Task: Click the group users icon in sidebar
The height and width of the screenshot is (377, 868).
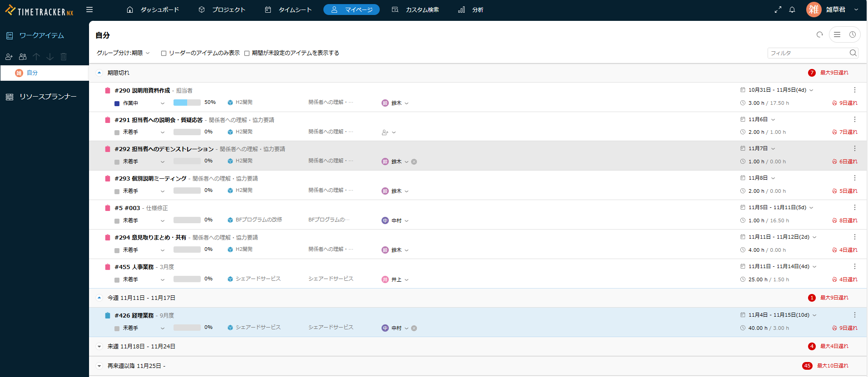Action: [23, 57]
